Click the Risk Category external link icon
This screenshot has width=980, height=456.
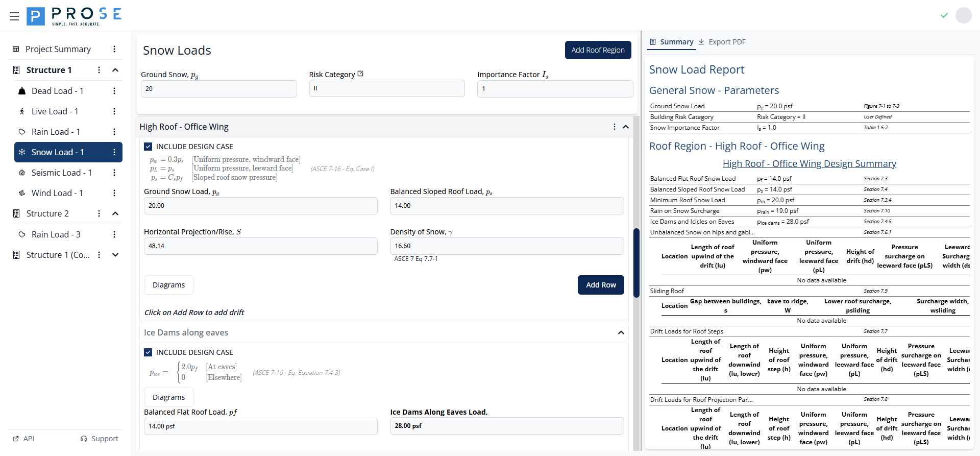[360, 74]
